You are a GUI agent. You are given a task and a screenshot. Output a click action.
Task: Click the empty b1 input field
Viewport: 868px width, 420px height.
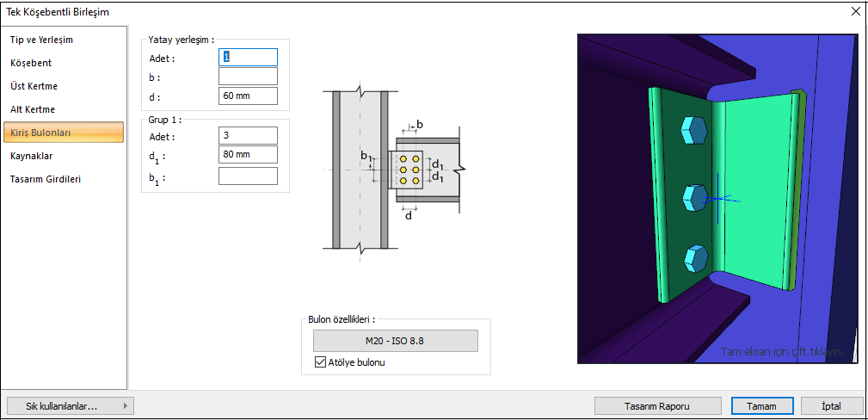(x=248, y=176)
